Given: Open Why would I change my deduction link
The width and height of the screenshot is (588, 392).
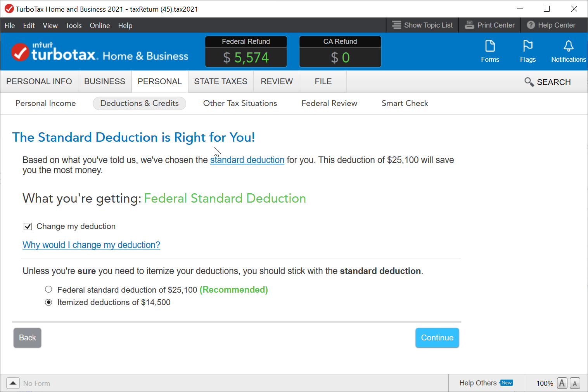Looking at the screenshot, I should (91, 245).
